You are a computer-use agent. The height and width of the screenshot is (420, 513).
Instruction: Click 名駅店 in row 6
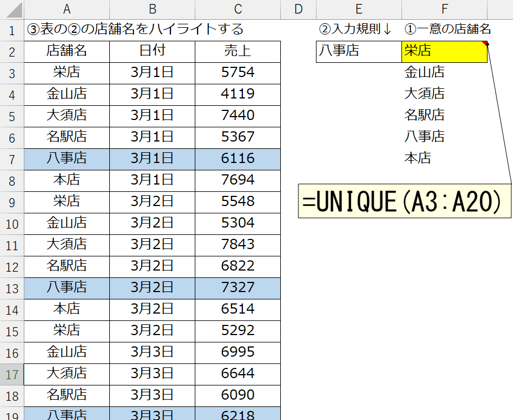click(67, 138)
